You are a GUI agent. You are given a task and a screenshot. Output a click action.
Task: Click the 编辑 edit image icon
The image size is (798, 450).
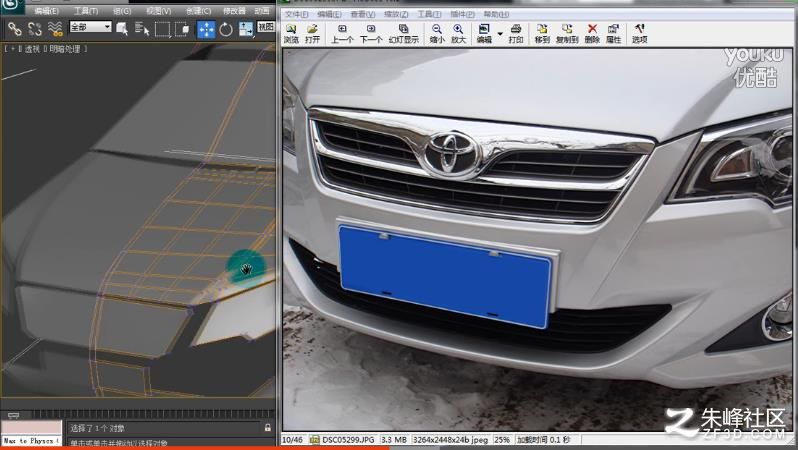coord(484,34)
